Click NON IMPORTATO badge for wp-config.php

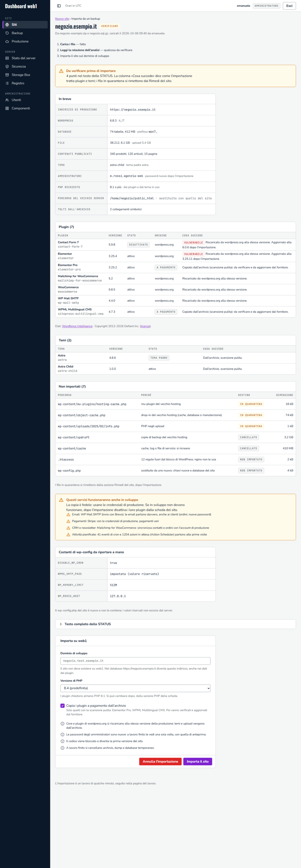coord(251,471)
